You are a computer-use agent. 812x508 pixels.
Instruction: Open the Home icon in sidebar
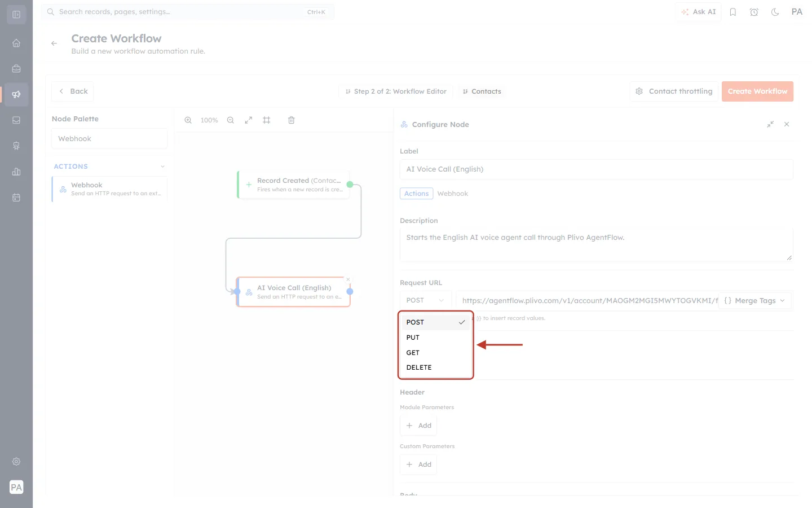[16, 43]
